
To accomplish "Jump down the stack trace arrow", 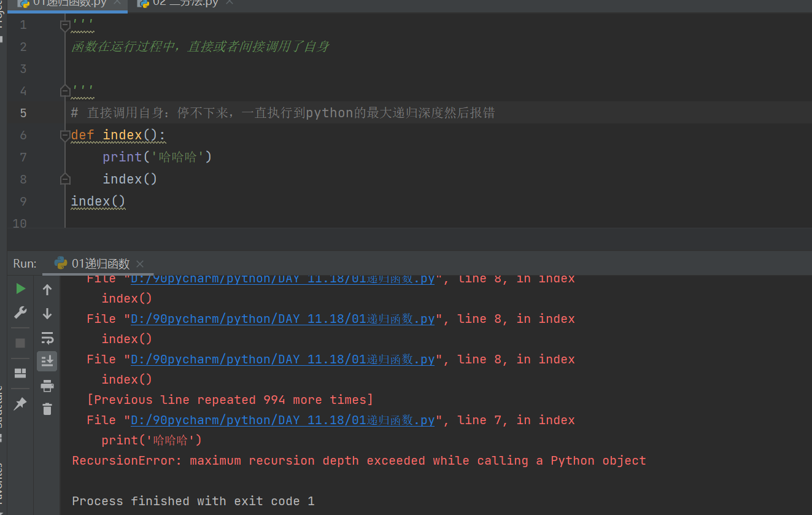I will pyautogui.click(x=47, y=314).
